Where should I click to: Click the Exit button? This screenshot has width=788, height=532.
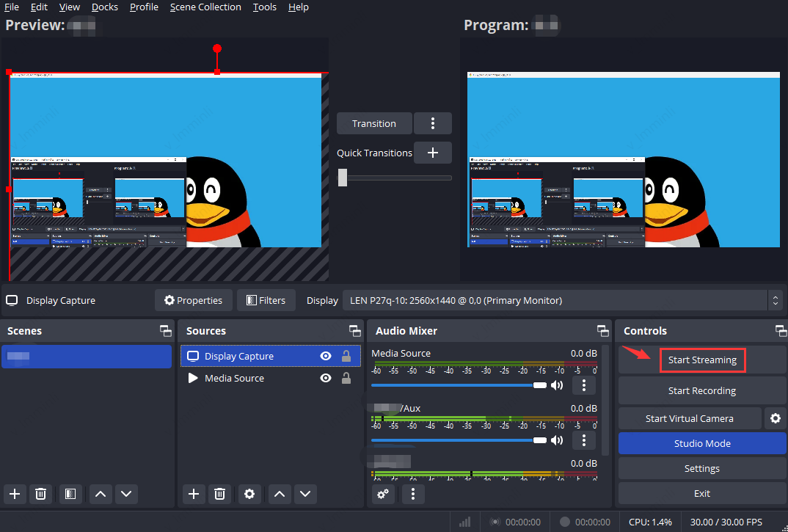tap(702, 493)
